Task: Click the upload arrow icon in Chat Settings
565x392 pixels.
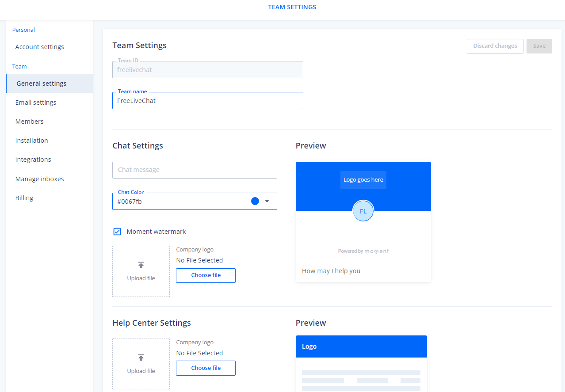Action: 141,265
